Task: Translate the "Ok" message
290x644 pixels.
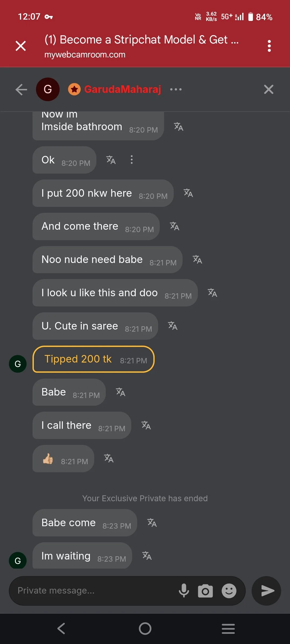Action: click(111, 160)
